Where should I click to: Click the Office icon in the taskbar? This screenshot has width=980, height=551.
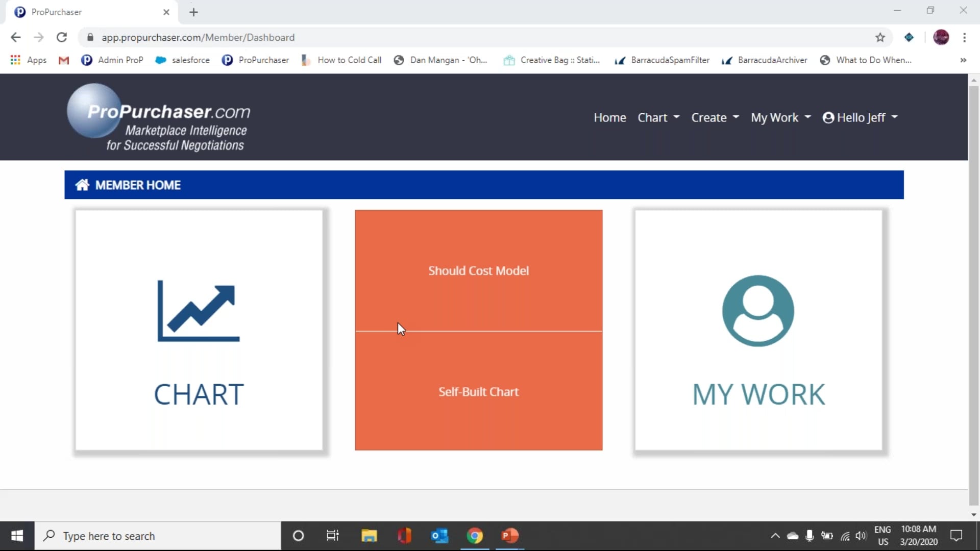coord(404,536)
